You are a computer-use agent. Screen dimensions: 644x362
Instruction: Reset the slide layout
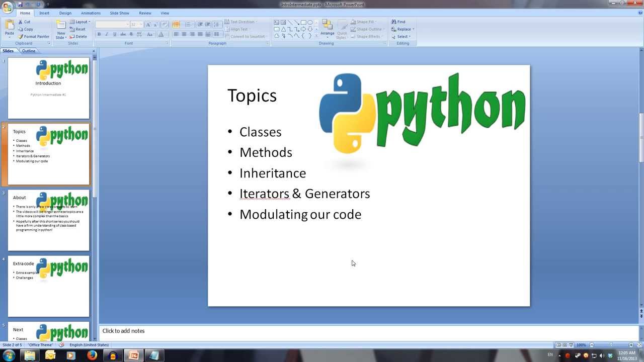tap(77, 29)
